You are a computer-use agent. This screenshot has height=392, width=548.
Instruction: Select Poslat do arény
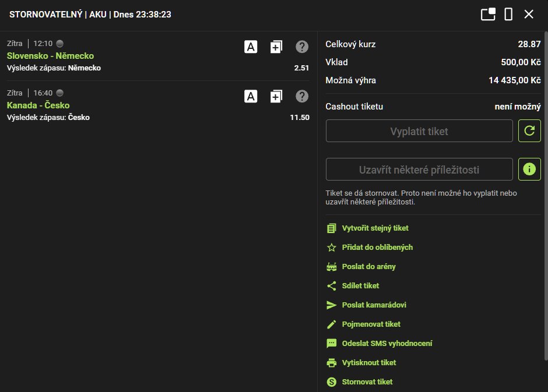point(368,267)
